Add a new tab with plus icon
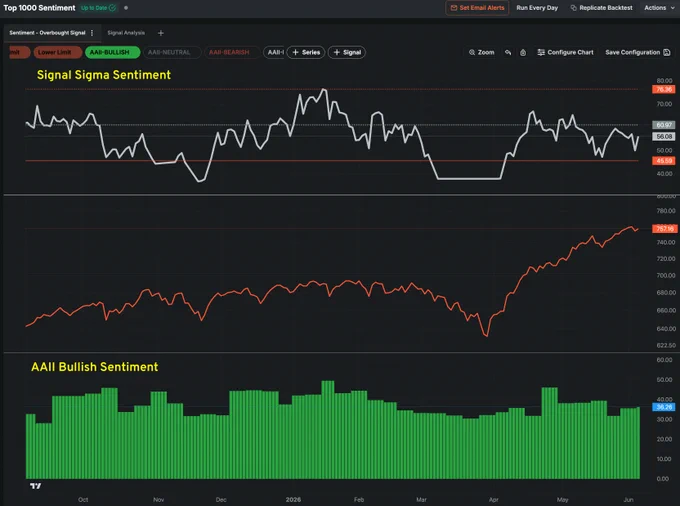Viewport: 680px width, 506px height. [x=160, y=33]
